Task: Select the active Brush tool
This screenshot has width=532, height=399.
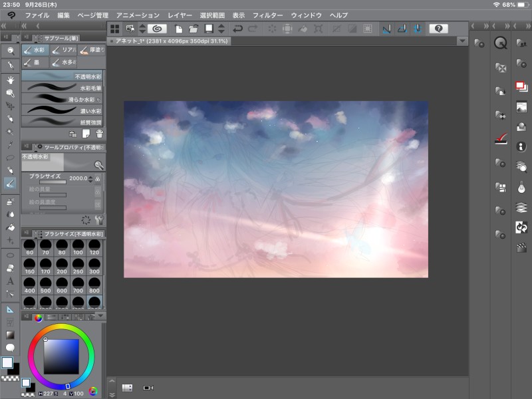Action: pos(11,184)
